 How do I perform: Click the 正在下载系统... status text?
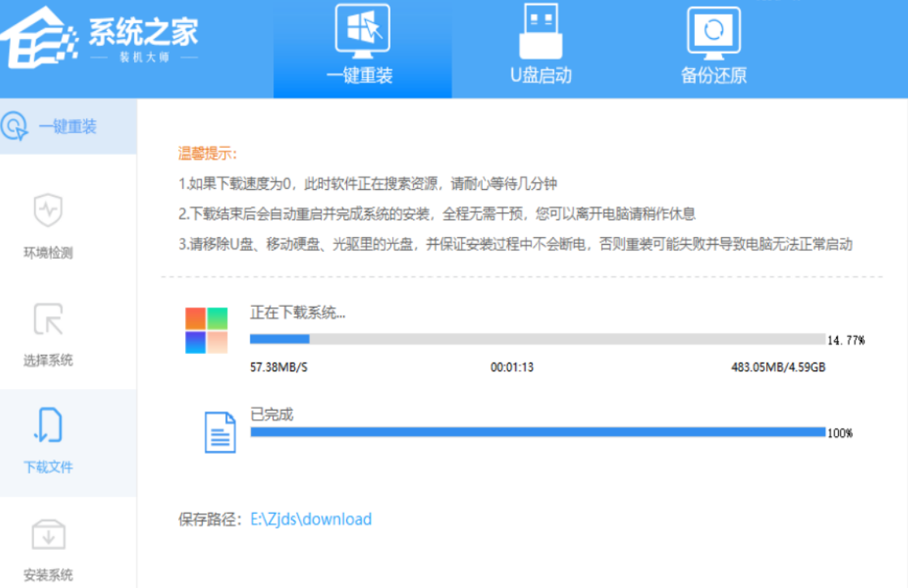click(x=298, y=313)
